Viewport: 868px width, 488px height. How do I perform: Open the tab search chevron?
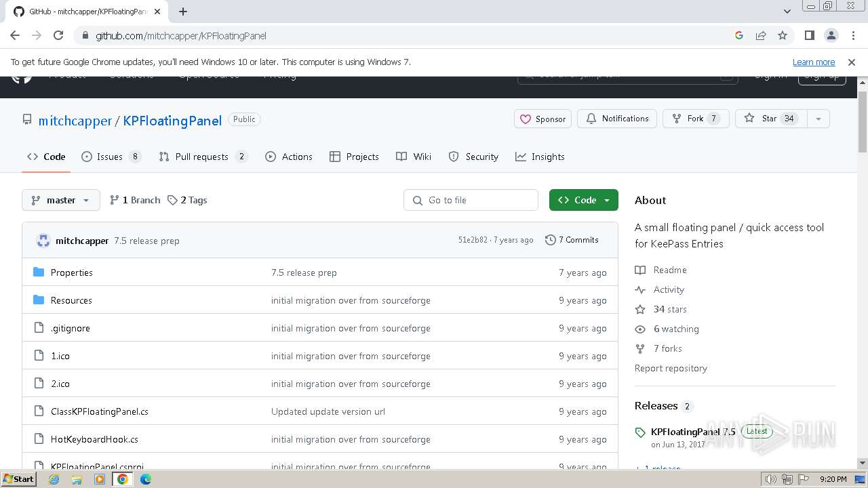tap(787, 12)
